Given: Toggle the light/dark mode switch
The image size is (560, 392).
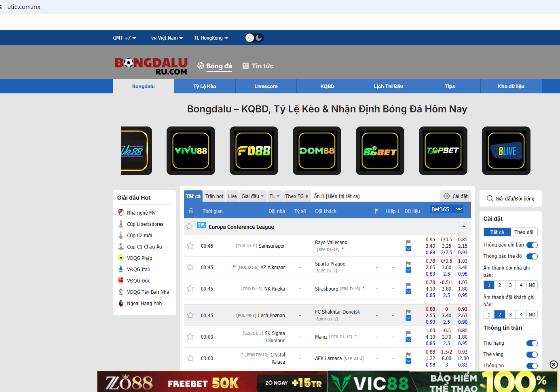Looking at the screenshot, I should tap(254, 38).
